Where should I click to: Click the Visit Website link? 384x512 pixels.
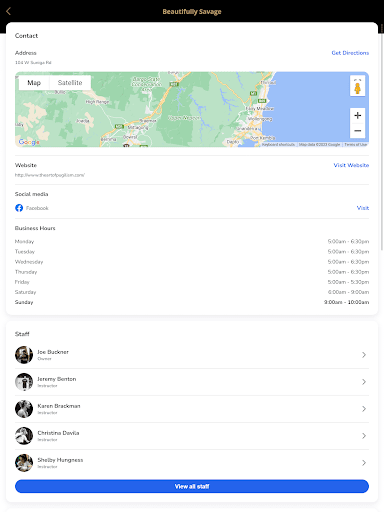point(351,165)
